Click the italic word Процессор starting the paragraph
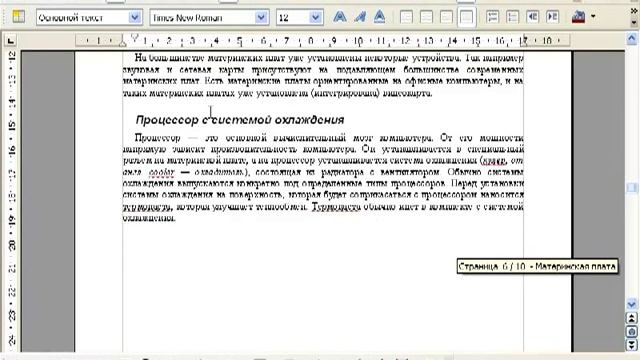Viewport: 640px width, 360px height. coord(158,138)
